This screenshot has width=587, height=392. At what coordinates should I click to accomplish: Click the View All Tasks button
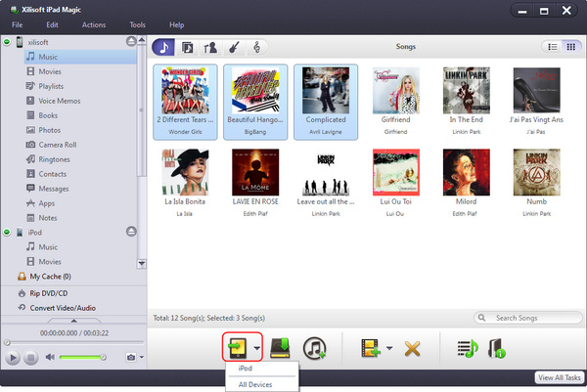[x=560, y=377]
